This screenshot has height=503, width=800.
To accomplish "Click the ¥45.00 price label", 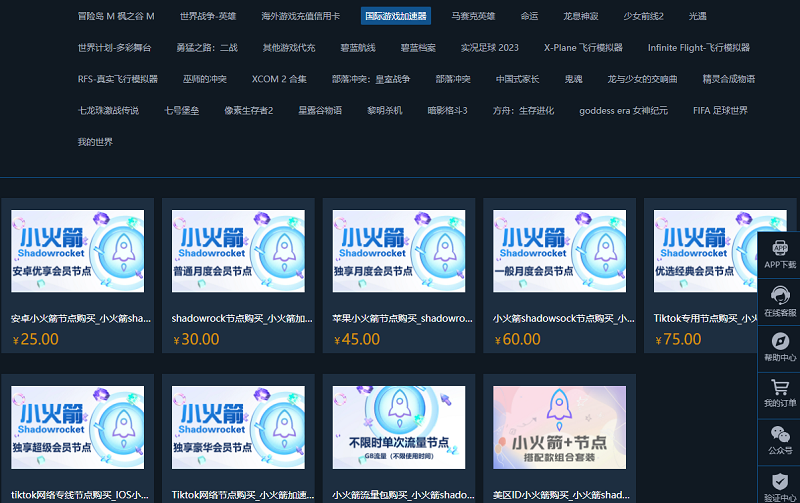I will coord(357,339).
